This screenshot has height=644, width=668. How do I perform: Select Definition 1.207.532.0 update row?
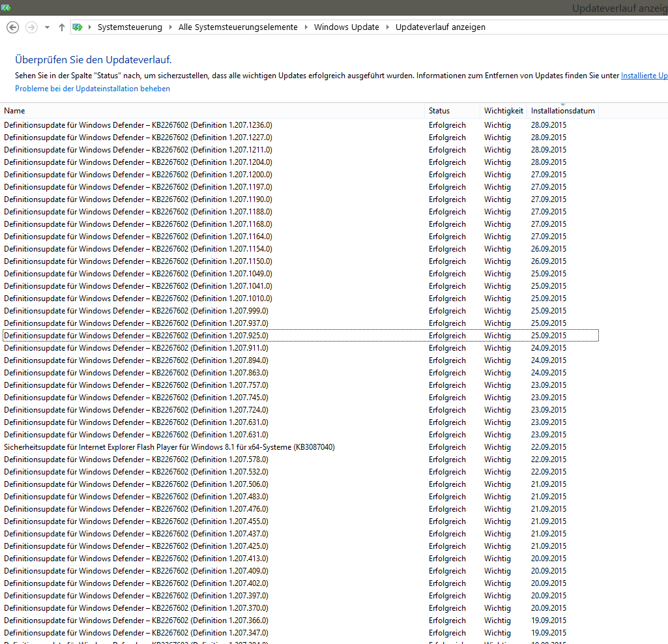point(300,472)
